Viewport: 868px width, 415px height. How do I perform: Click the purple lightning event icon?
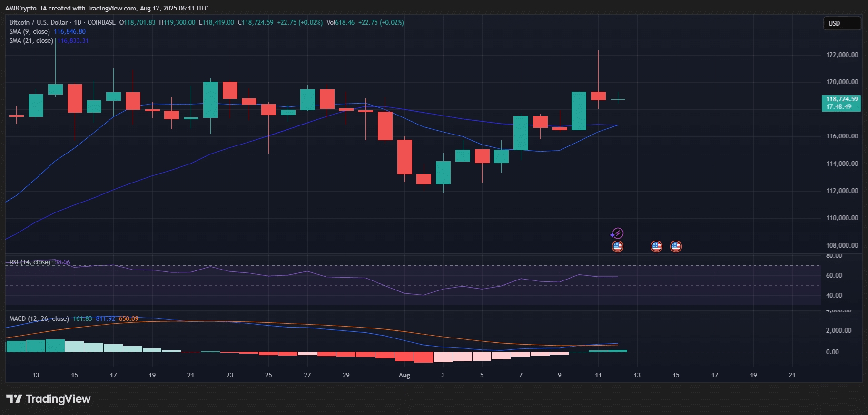coord(617,233)
